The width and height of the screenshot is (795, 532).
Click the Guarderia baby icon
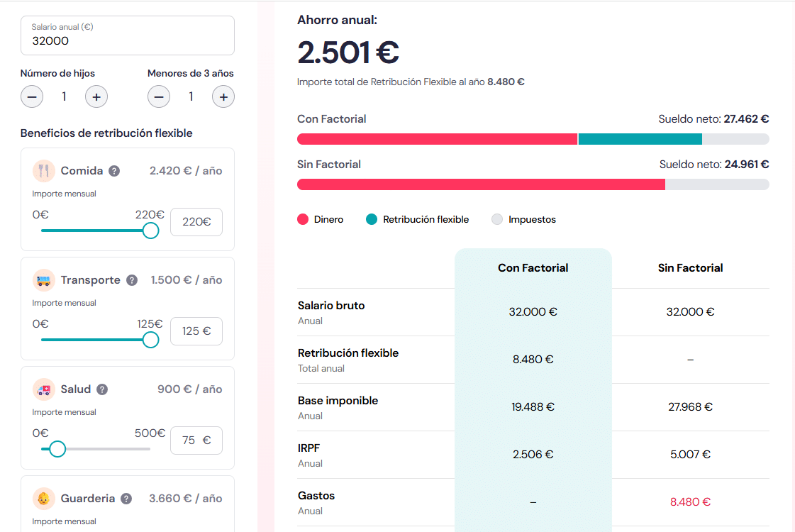(x=43, y=499)
